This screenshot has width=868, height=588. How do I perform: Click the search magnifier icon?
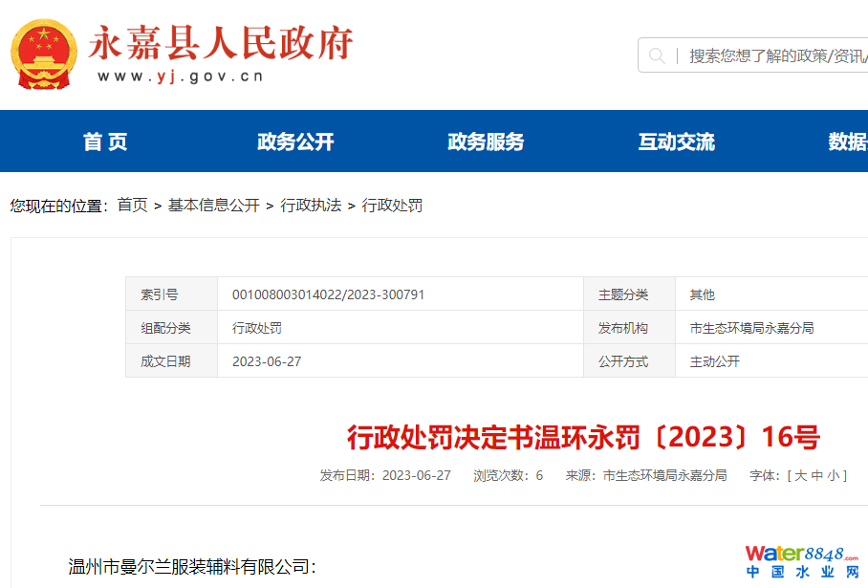click(657, 55)
